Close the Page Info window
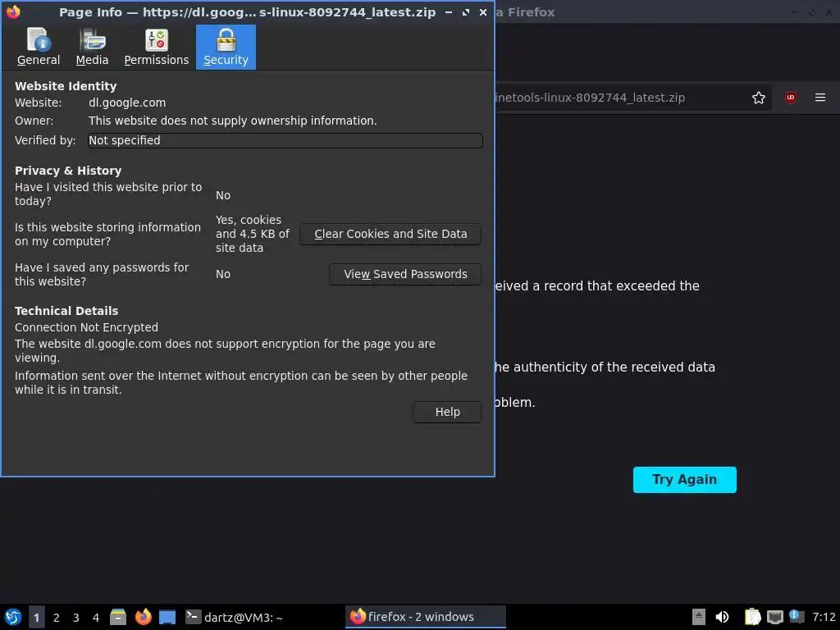The width and height of the screenshot is (840, 630). pyautogui.click(x=483, y=11)
